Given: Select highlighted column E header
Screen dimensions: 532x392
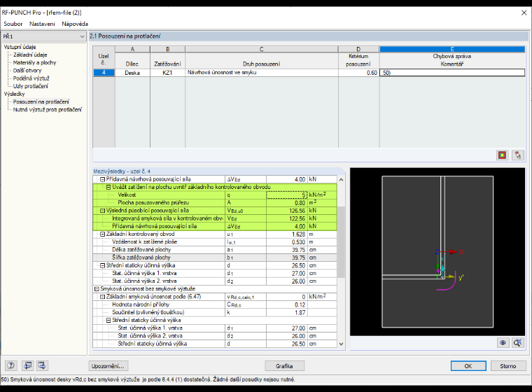Looking at the screenshot, I should (x=452, y=49).
